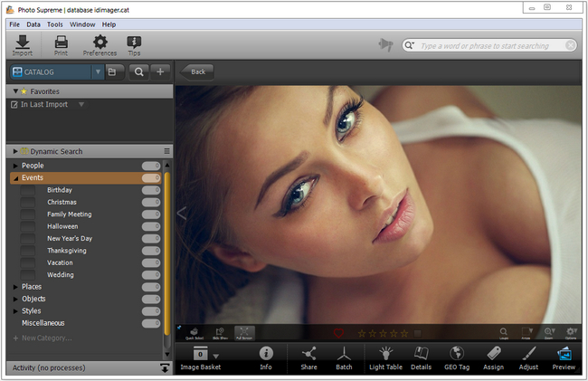
Task: Open the Details panel
Action: pyautogui.click(x=422, y=358)
